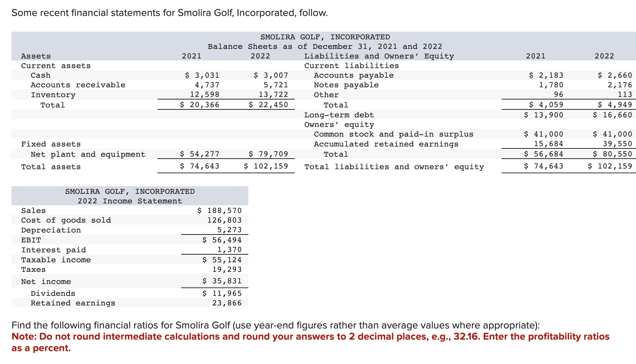
Task: Click the Cash 2021 value $3,031
Action: pos(202,75)
